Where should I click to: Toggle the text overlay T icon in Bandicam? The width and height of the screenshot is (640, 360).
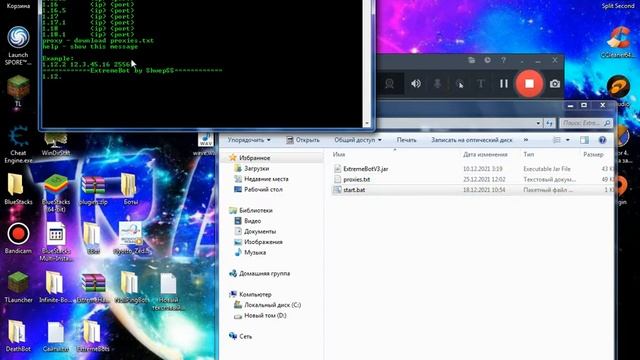pos(481,84)
